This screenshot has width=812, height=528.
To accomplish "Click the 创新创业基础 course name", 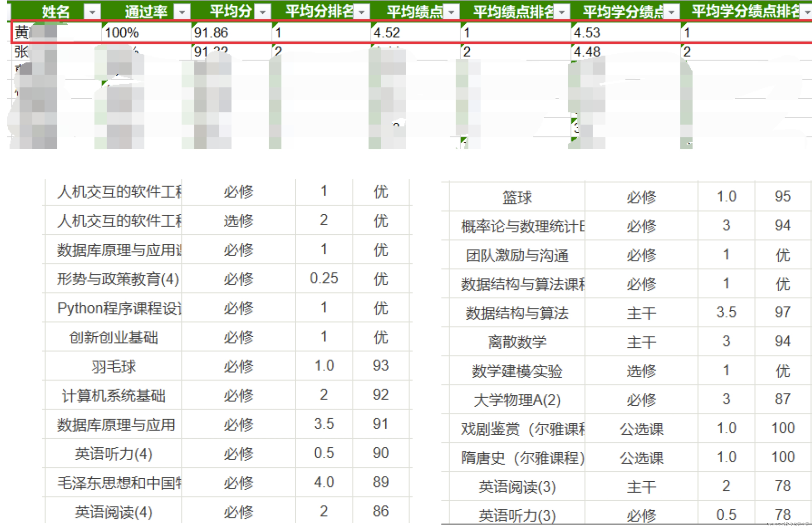I will (x=114, y=337).
